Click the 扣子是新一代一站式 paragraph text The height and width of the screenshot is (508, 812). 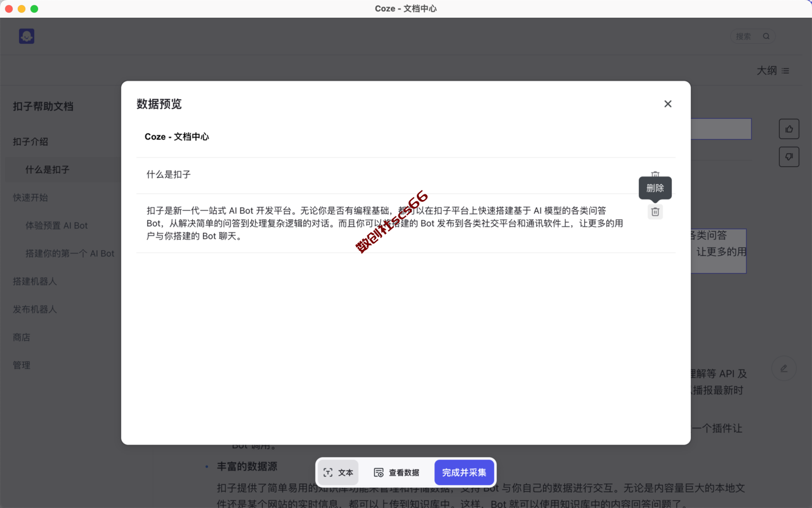384,224
